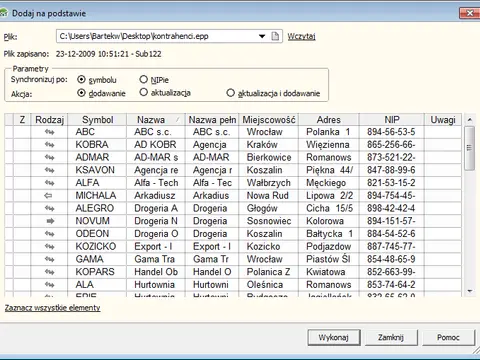The height and width of the screenshot is (360, 480).
Task: Click the application icon in title bar
Action: [x=3, y=13]
